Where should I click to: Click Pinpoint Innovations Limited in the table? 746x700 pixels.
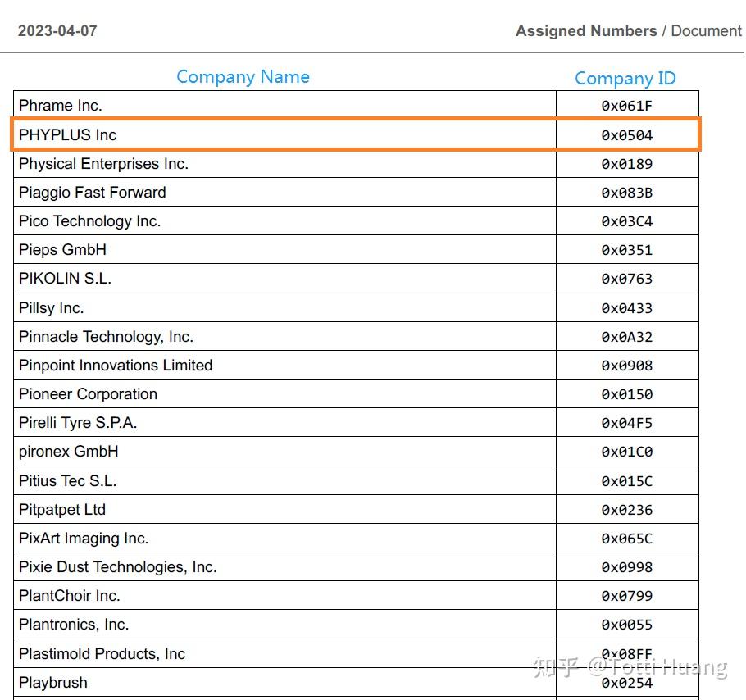tap(116, 366)
